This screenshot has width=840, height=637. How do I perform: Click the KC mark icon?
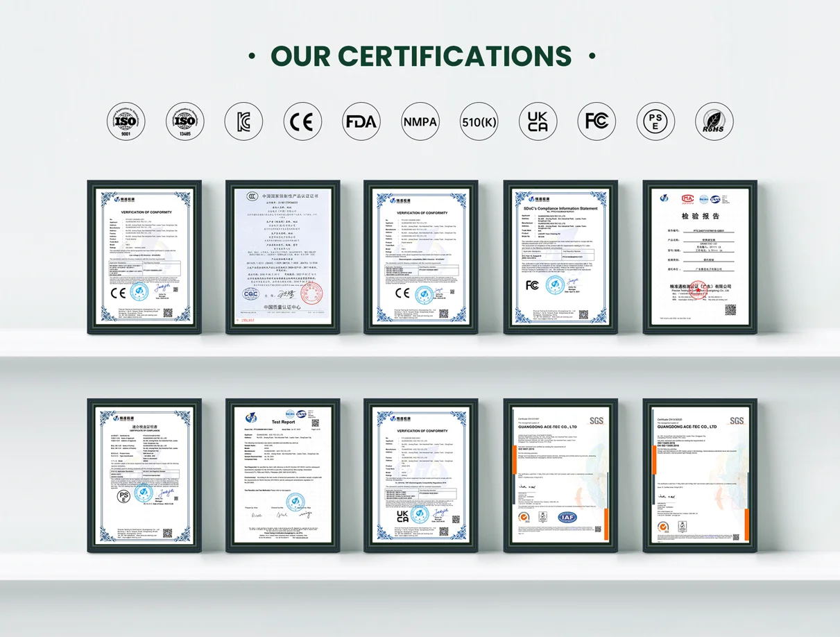[243, 122]
